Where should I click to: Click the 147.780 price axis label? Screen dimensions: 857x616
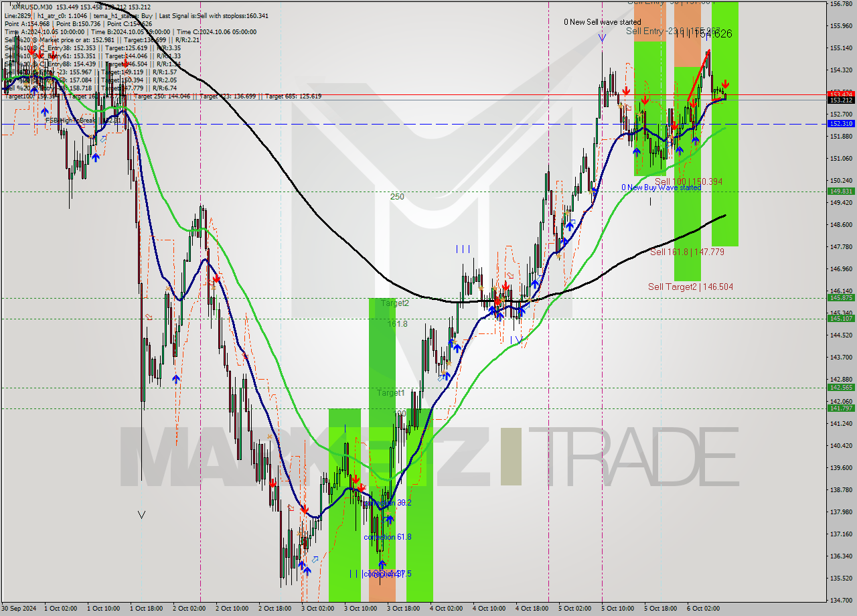tap(841, 247)
